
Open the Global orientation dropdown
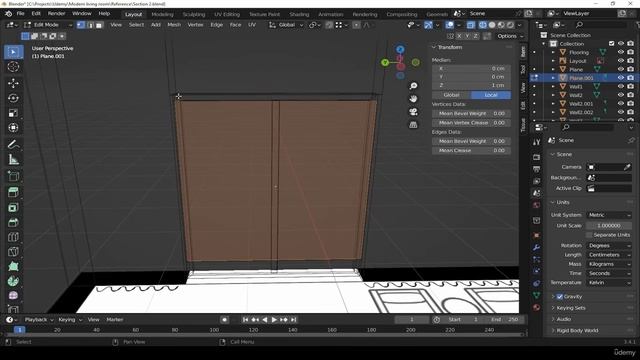pyautogui.click(x=286, y=25)
